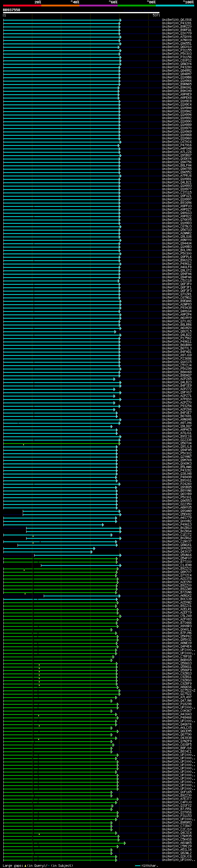The height and width of the screenshot is (868, 197).
Task: Open hit label UniRef100_B9M9M3
Action: click(177, 822)
